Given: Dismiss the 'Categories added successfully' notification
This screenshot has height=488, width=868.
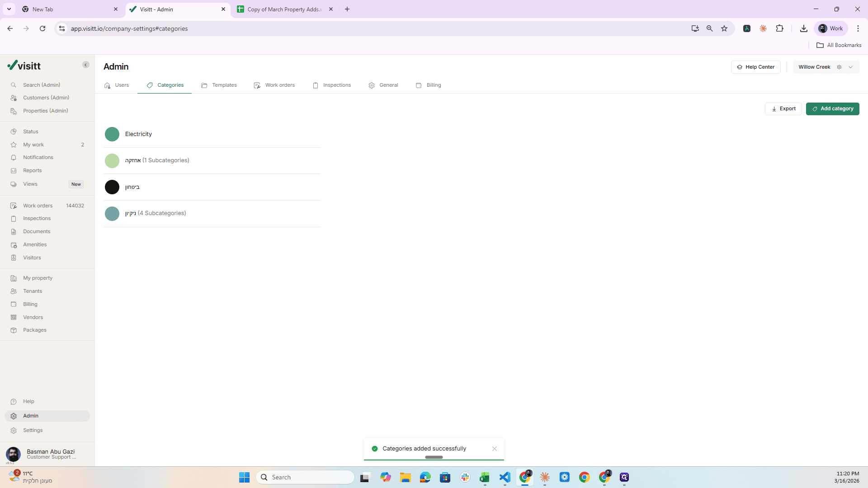Looking at the screenshot, I should tap(495, 449).
